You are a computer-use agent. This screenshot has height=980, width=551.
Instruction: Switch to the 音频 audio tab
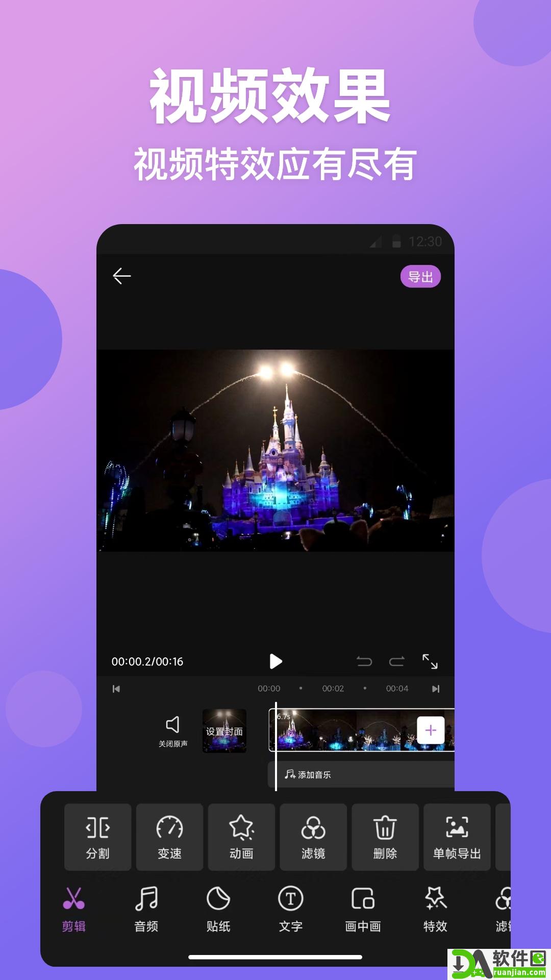[146, 910]
